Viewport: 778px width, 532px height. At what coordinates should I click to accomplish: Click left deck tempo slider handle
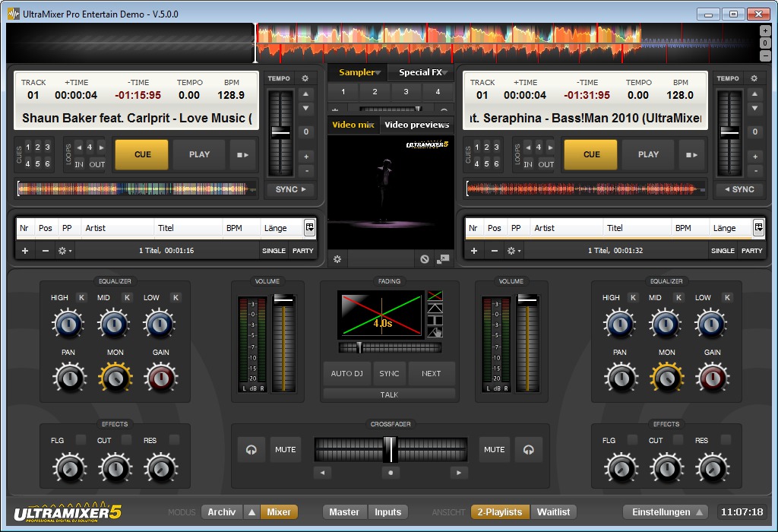click(281, 132)
